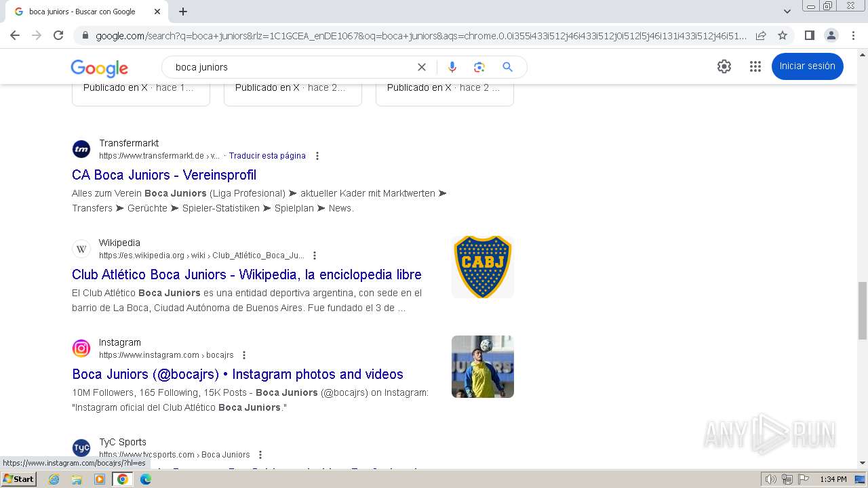Open more options for Wikipedia result
868x488 pixels.
point(314,256)
